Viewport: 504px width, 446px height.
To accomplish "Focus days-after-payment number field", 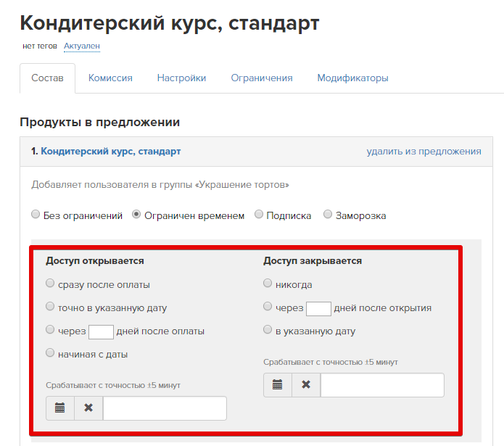I will pyautogui.click(x=101, y=332).
